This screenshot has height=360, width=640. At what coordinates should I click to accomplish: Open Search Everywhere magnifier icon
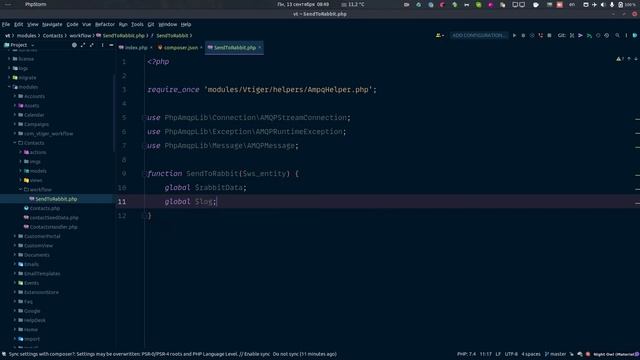pos(617,36)
